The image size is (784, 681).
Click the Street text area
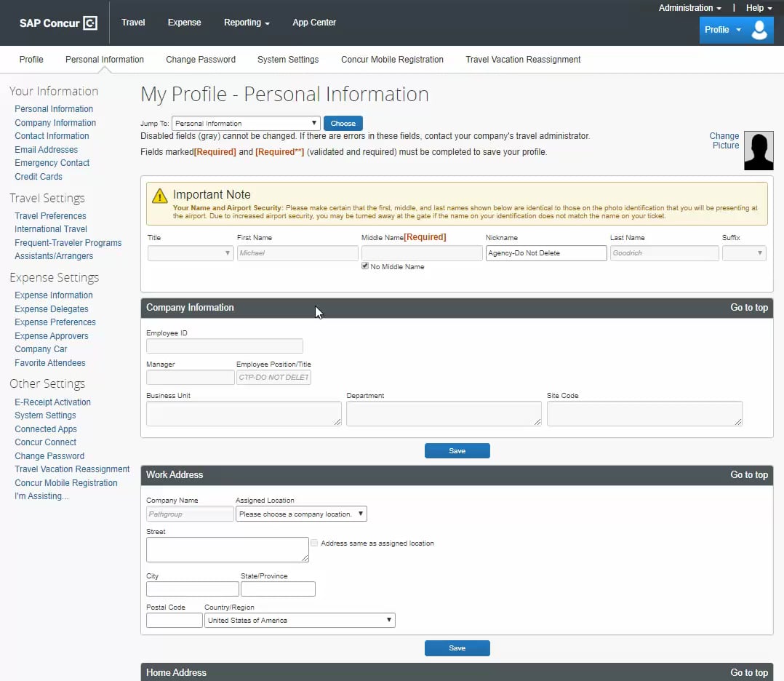tap(228, 550)
